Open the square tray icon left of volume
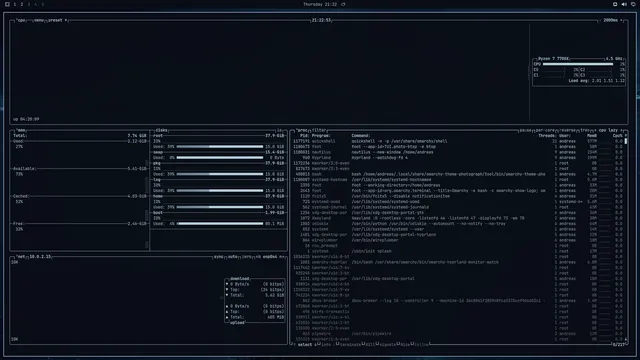Image resolution: width=640 pixels, height=360 pixels. click(x=615, y=4)
